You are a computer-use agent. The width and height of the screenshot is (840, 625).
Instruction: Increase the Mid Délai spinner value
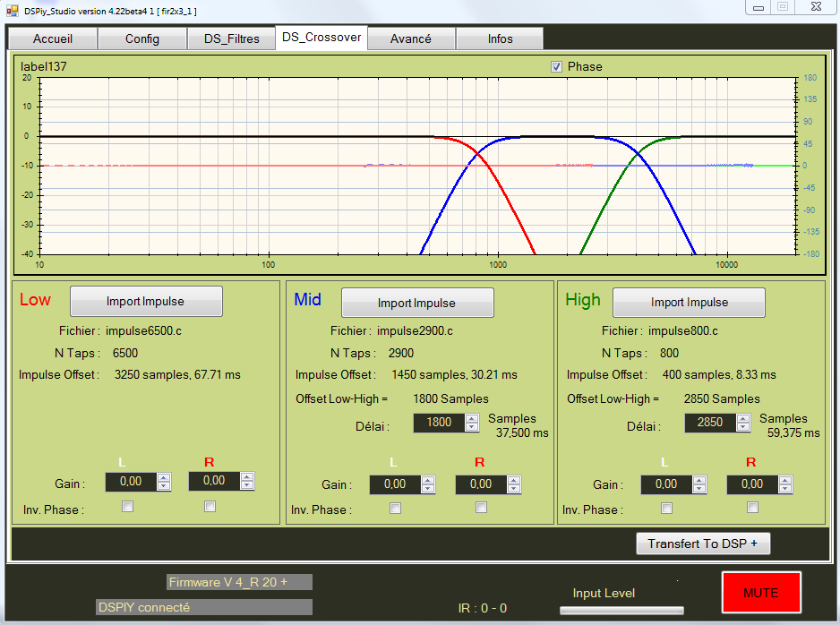point(472,418)
